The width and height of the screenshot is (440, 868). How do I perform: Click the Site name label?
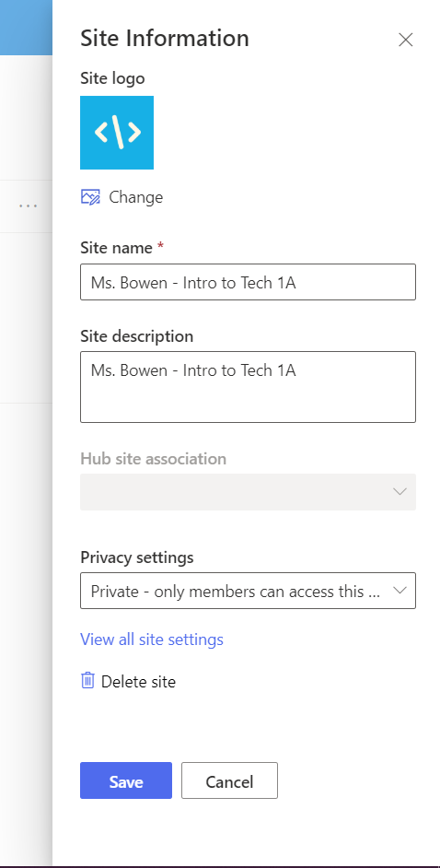pos(117,248)
